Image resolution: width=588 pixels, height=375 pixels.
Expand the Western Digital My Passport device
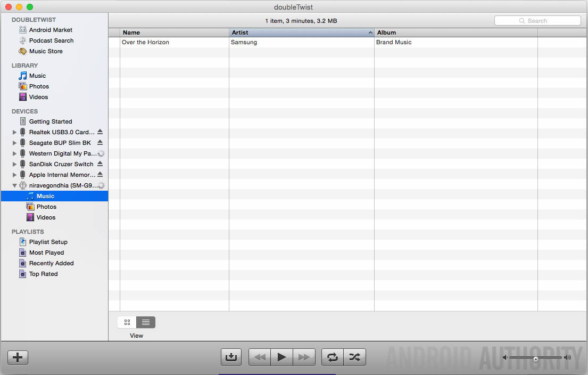14,153
